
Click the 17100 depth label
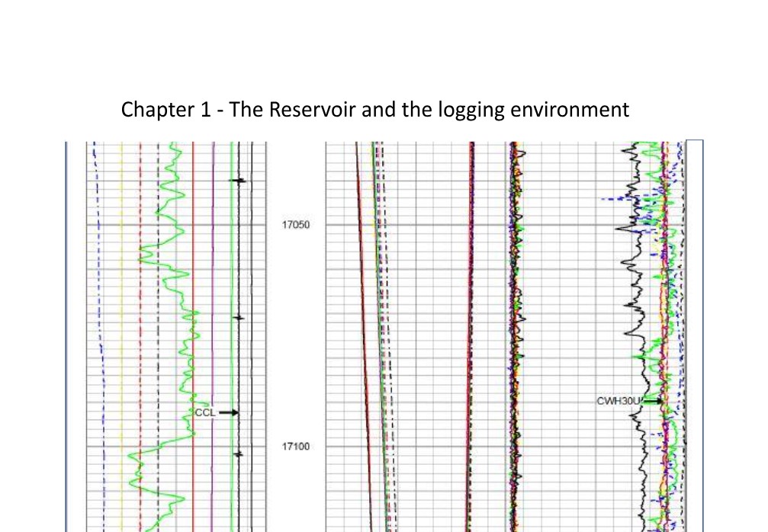point(295,447)
